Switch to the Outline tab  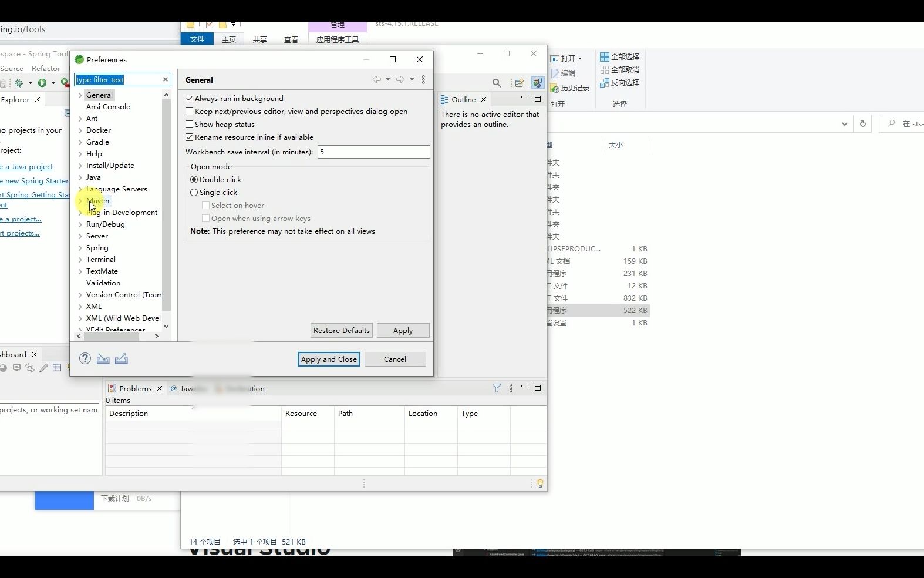tap(463, 99)
